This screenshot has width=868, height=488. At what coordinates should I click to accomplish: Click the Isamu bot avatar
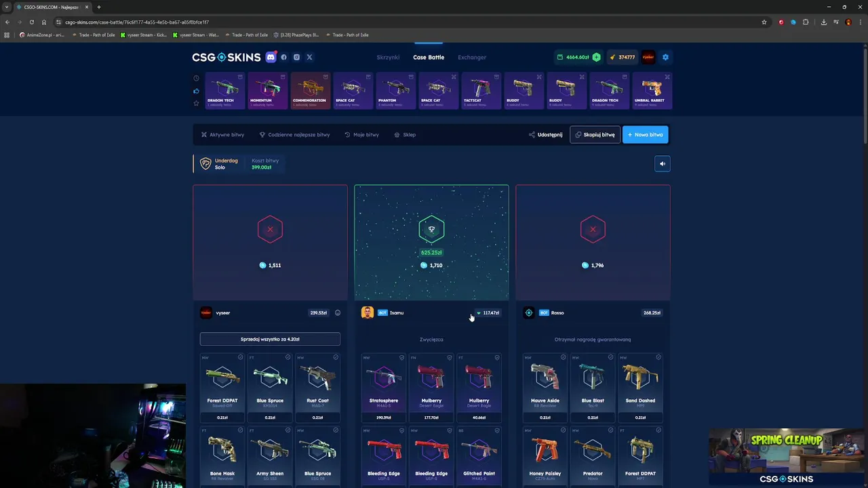pyautogui.click(x=367, y=312)
